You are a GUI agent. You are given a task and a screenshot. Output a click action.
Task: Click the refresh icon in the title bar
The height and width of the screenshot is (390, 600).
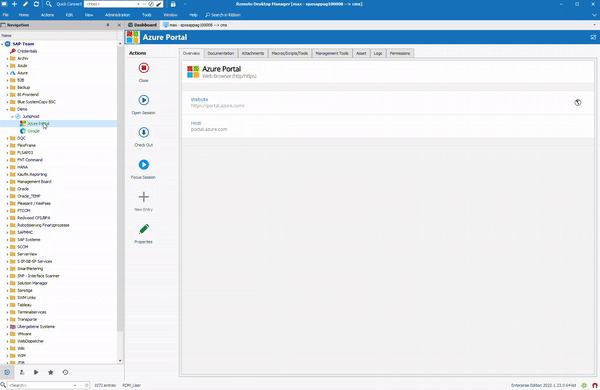pyautogui.click(x=36, y=4)
